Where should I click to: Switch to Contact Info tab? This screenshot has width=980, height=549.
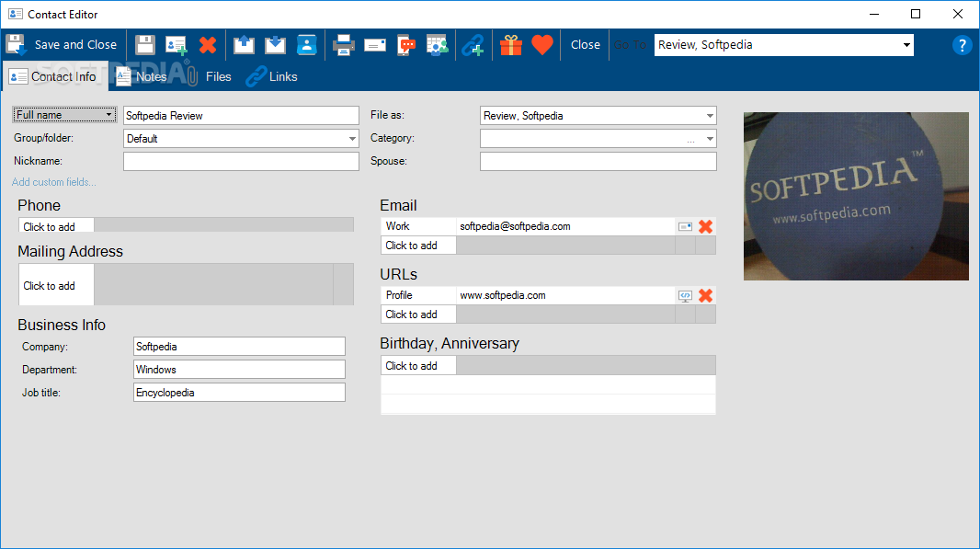pos(53,76)
